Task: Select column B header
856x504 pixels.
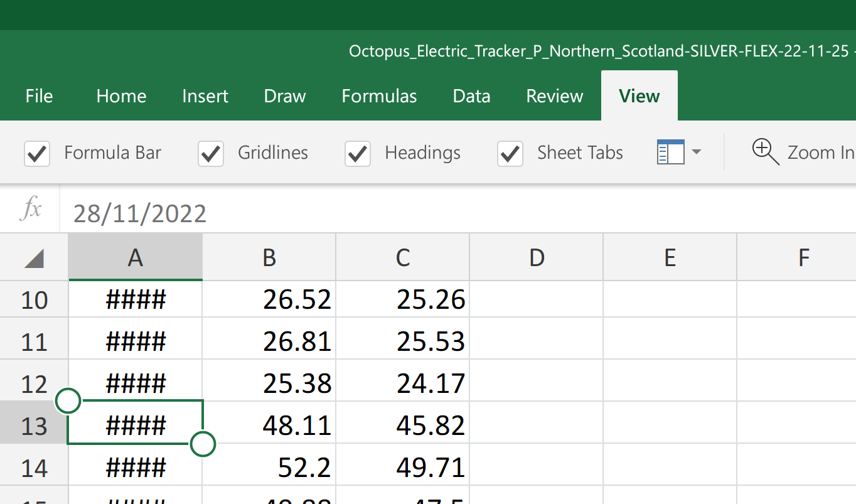Action: click(269, 258)
